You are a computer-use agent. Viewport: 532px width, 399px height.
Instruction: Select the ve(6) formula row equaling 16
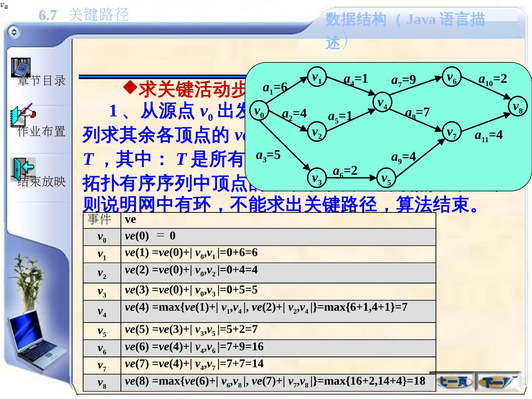pos(278,348)
